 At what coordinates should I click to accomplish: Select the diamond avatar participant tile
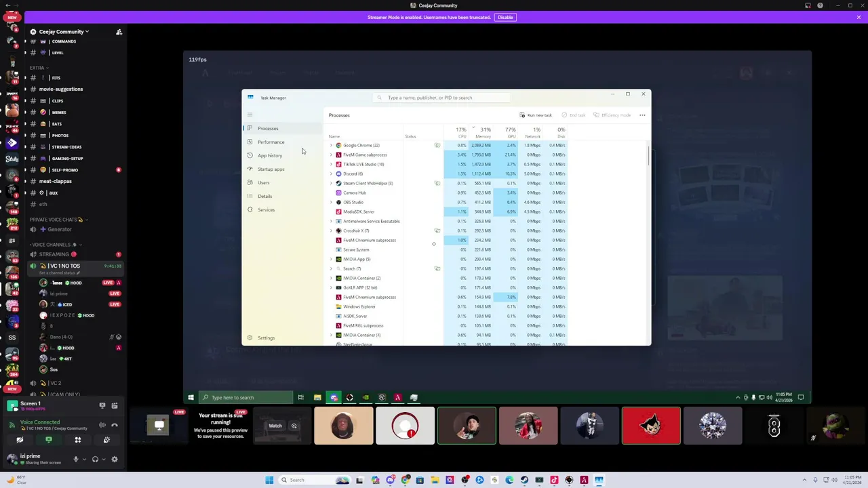[x=713, y=426]
